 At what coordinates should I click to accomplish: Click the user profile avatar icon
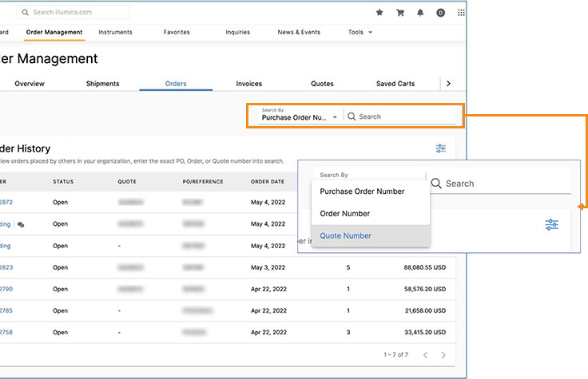click(x=440, y=13)
